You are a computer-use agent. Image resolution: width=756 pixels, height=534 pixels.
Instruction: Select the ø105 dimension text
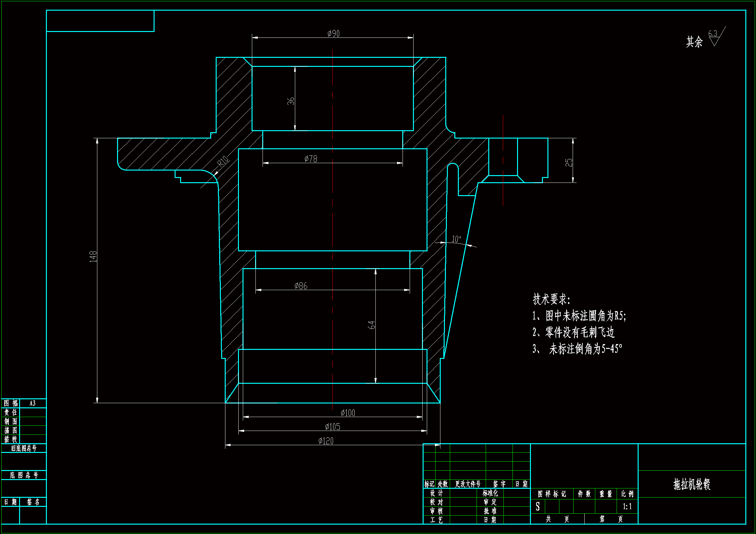pyautogui.click(x=332, y=427)
